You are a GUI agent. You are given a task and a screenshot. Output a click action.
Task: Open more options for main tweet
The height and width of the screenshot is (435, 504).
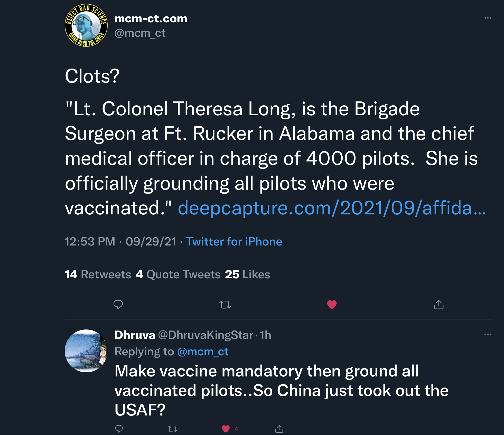tap(488, 18)
